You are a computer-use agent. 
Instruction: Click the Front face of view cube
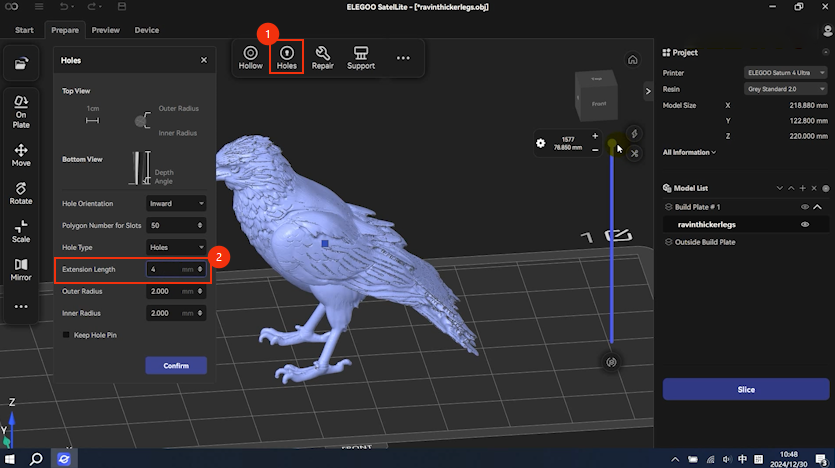tap(599, 103)
